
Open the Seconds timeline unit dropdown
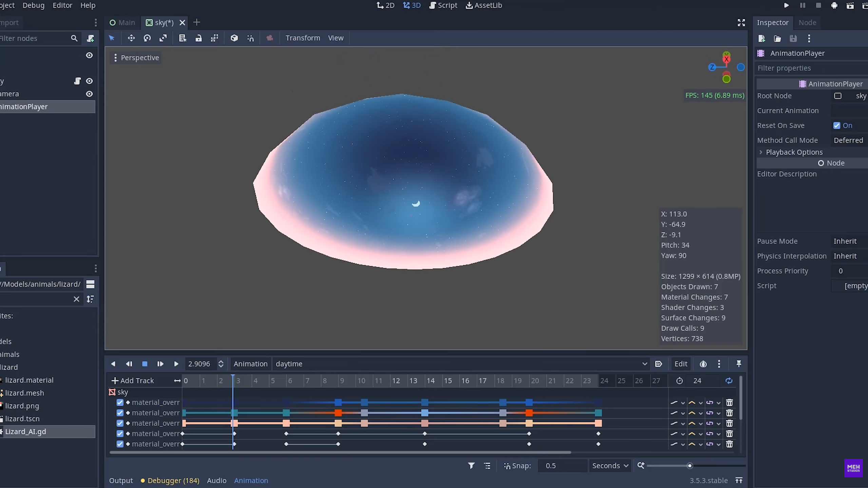coord(610,466)
